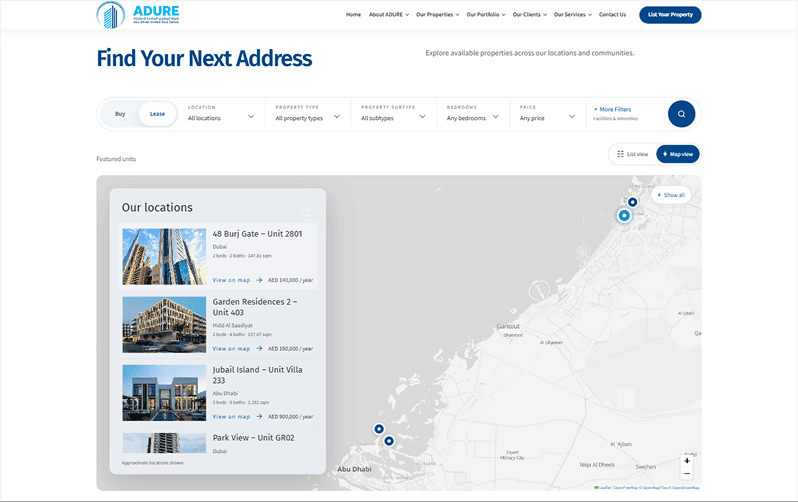
Task: Click the Leaflet attribution link
Action: tap(603, 488)
